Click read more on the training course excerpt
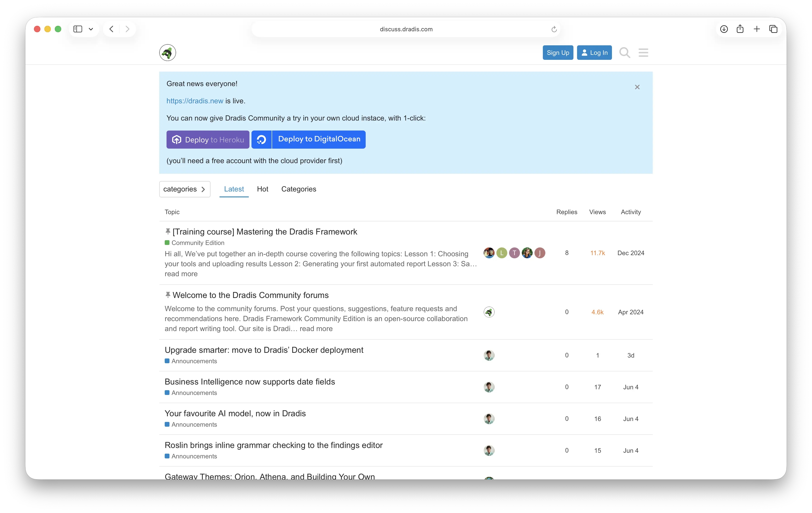 181,274
